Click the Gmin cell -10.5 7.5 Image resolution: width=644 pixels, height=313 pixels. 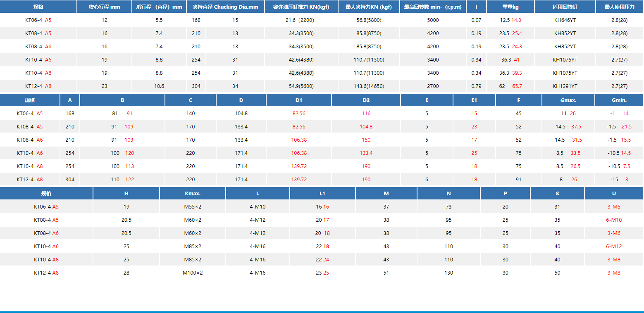pos(619,166)
